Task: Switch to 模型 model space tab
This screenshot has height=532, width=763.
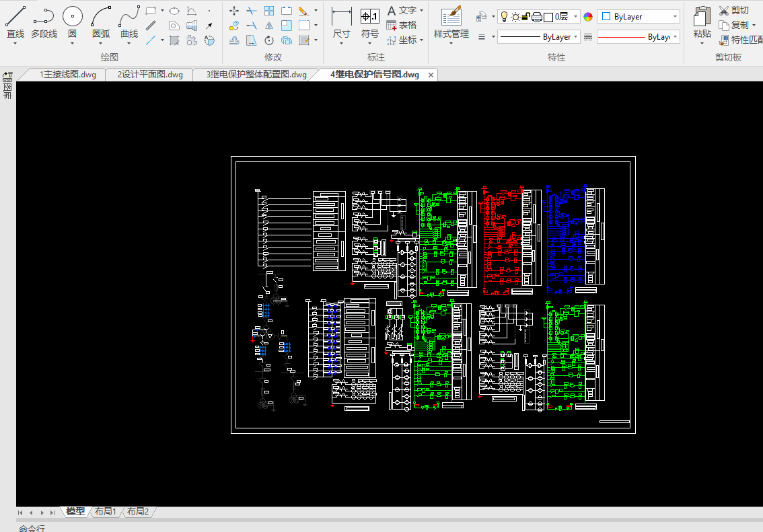Action: (x=75, y=512)
